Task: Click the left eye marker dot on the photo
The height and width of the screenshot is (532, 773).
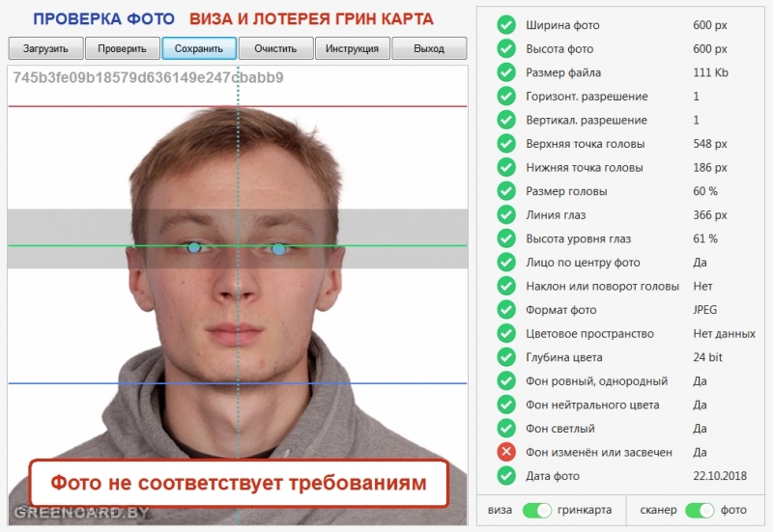Action: (194, 247)
